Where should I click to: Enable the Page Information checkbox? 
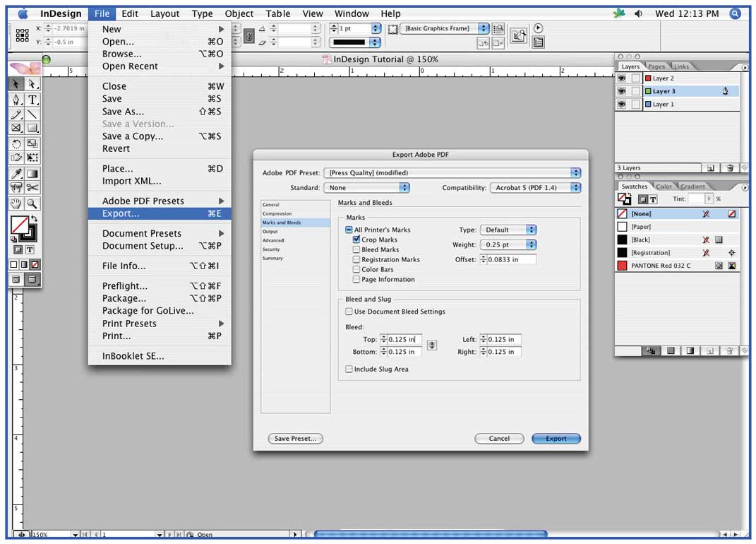pos(356,279)
